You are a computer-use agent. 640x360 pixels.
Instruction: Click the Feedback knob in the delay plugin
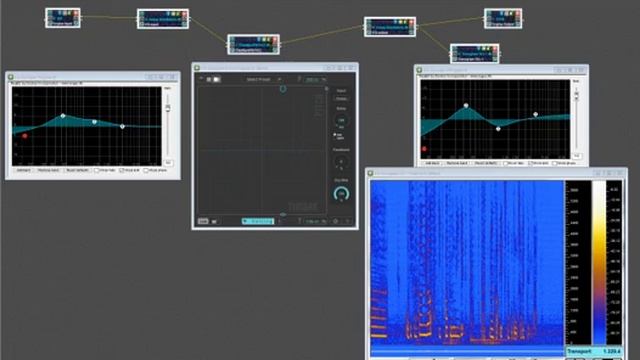tap(341, 162)
